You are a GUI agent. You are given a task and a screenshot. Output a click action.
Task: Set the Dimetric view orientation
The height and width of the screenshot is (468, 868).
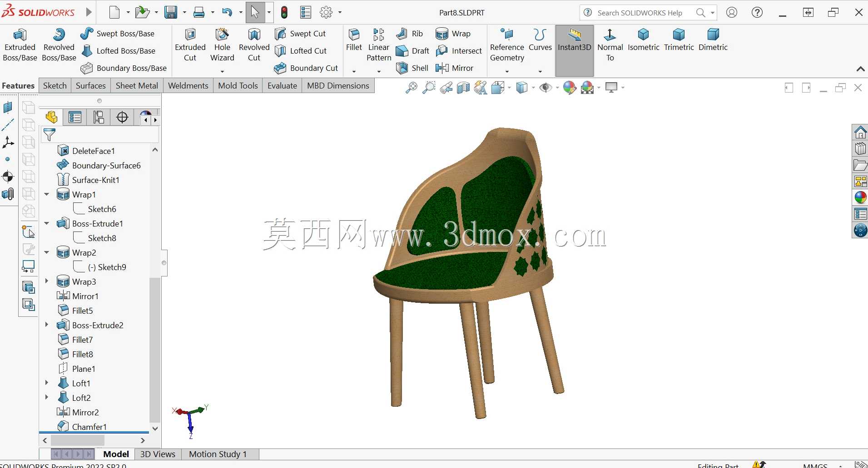click(x=713, y=40)
